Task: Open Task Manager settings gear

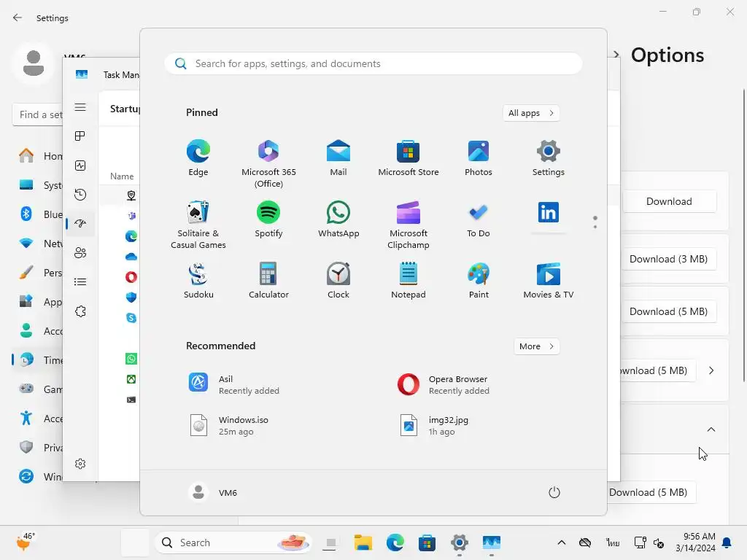Action: (x=80, y=464)
